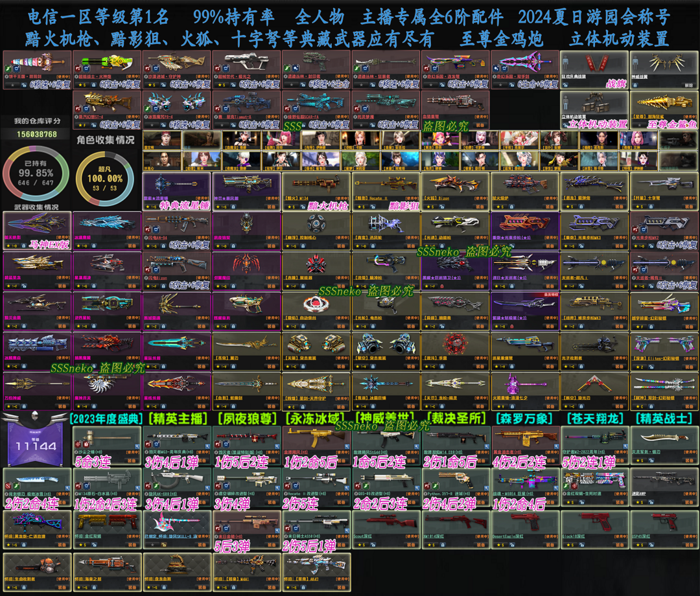
Task: Select the 怀旧|金红双鳞 dual pistols
Action: 107,529
